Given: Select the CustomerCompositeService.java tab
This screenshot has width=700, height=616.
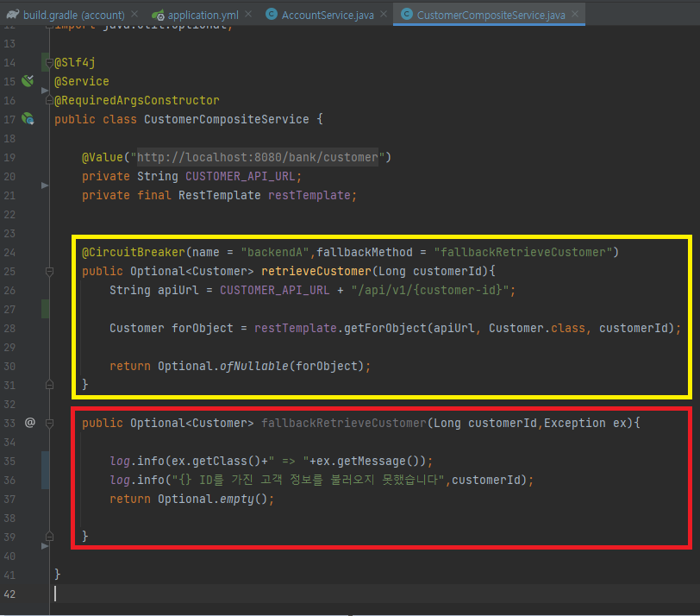Looking at the screenshot, I should (491, 15).
